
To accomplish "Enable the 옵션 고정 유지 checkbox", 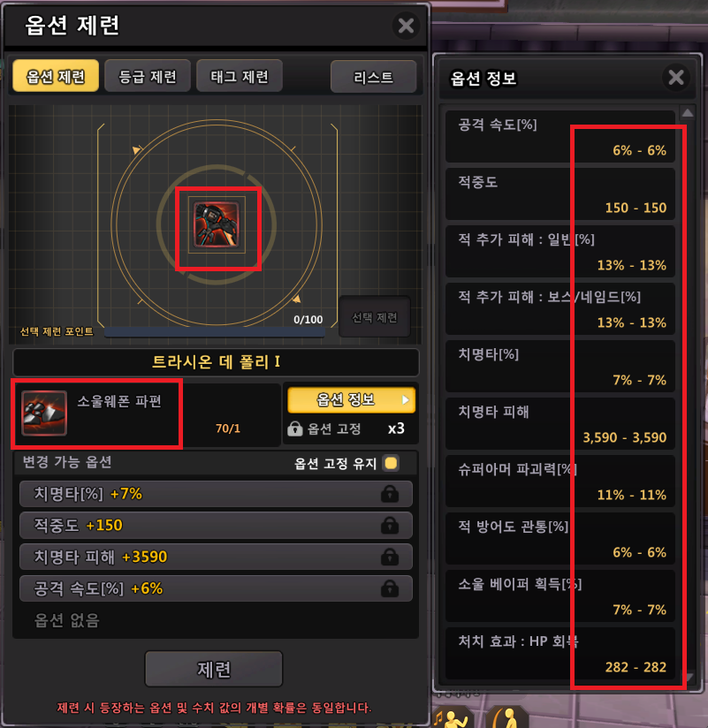I will click(x=392, y=463).
